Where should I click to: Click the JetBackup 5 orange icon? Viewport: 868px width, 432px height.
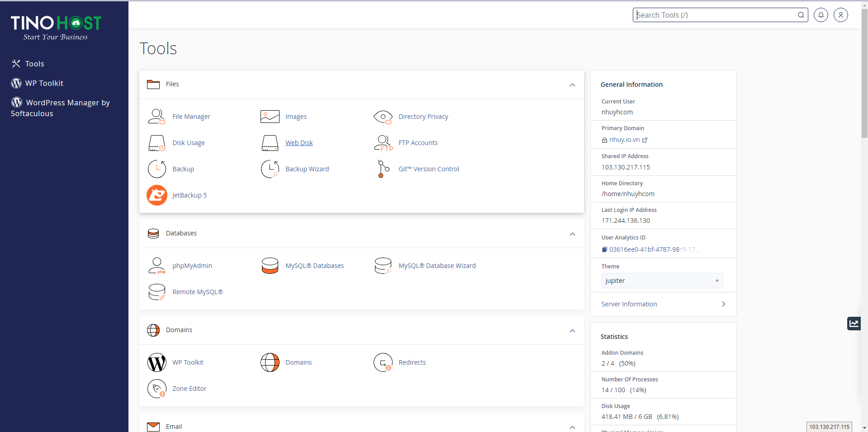coord(157,195)
